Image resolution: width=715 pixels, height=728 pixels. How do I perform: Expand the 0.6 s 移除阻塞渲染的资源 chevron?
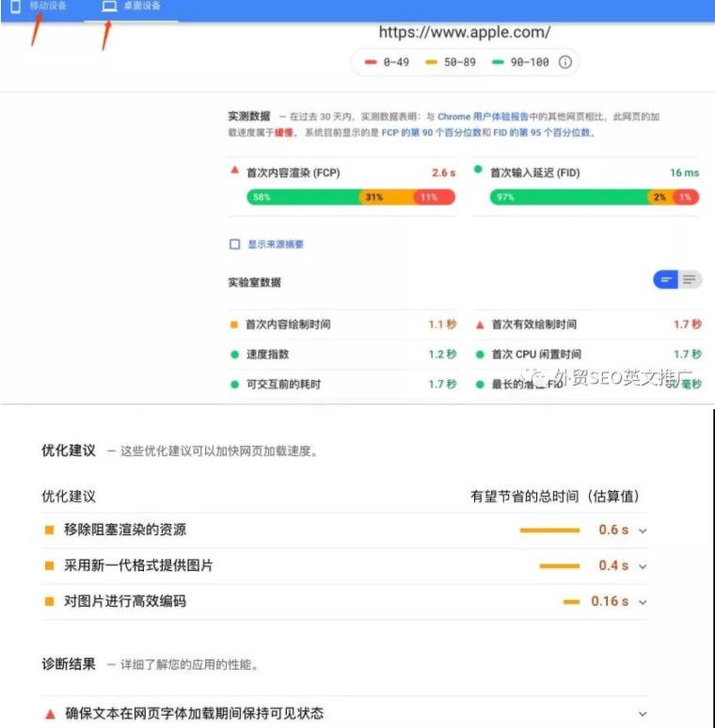(643, 530)
